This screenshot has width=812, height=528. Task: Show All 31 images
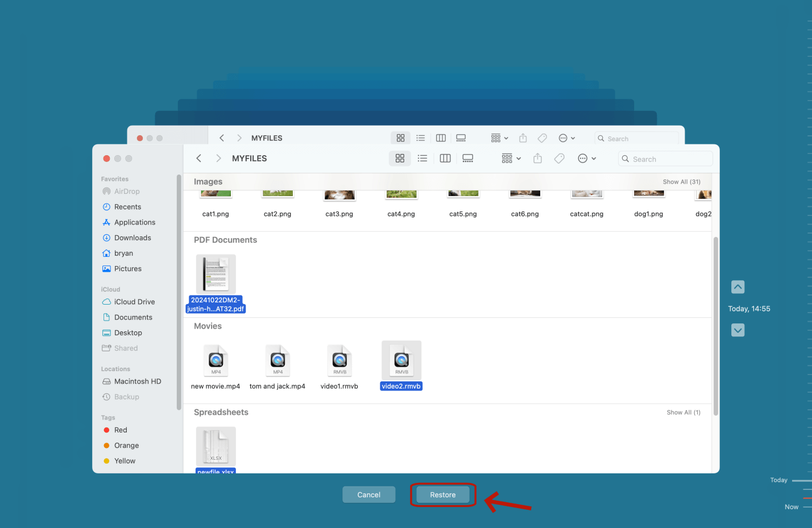coord(681,181)
